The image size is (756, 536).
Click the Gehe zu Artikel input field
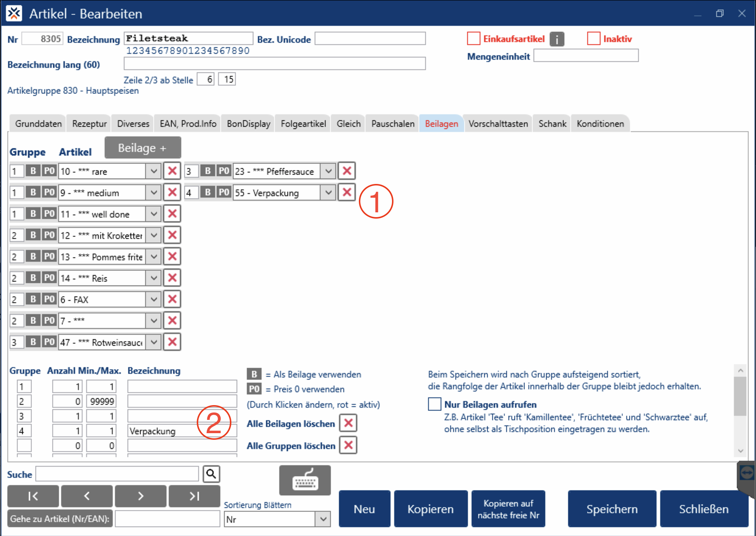point(167,518)
